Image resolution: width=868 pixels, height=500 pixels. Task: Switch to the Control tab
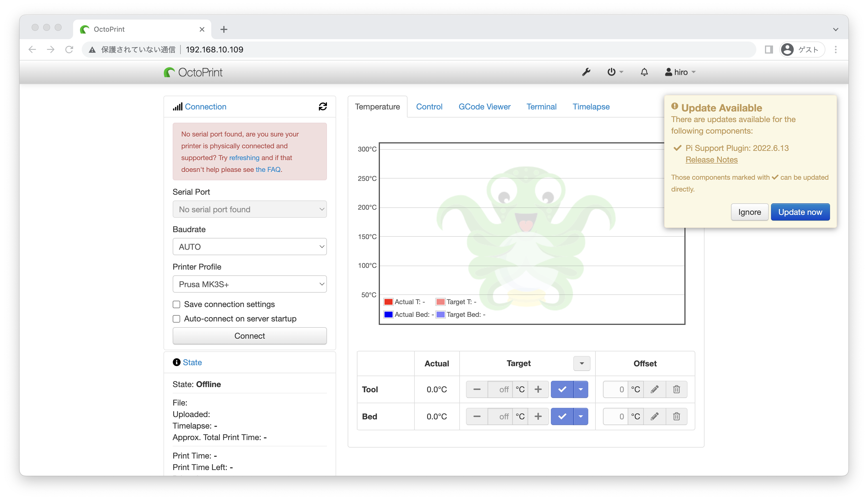[429, 107]
